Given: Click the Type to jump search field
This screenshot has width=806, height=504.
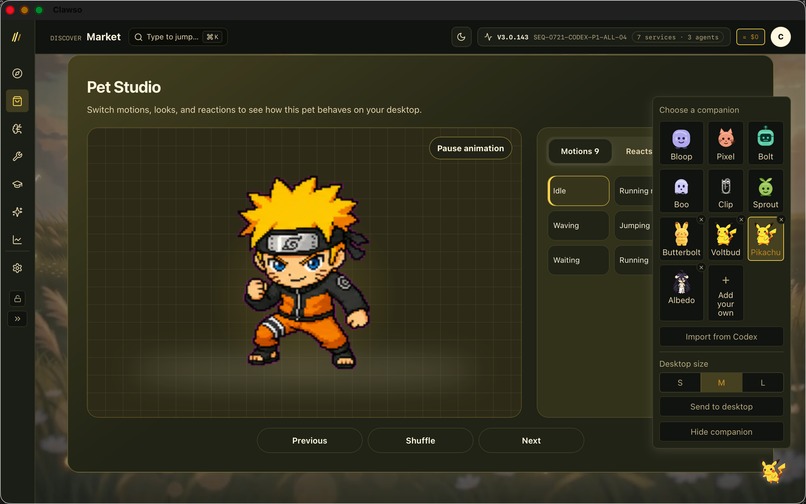Looking at the screenshot, I should 178,37.
